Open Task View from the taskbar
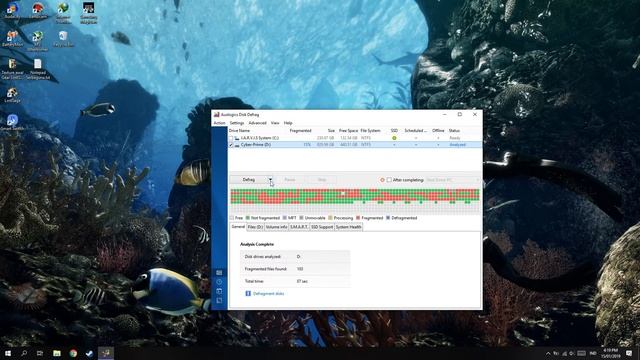This screenshot has width=640, height=360. [40, 353]
